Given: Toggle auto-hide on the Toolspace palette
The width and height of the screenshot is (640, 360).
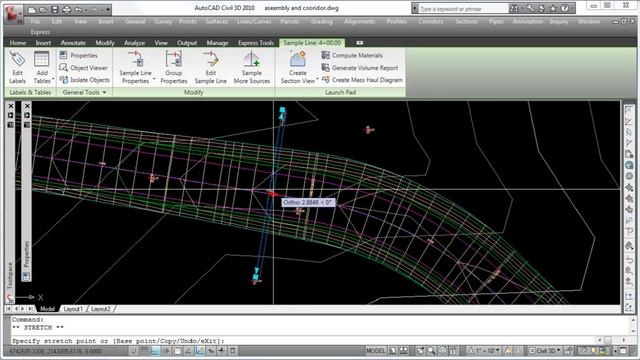Looking at the screenshot, I should click(x=11, y=116).
